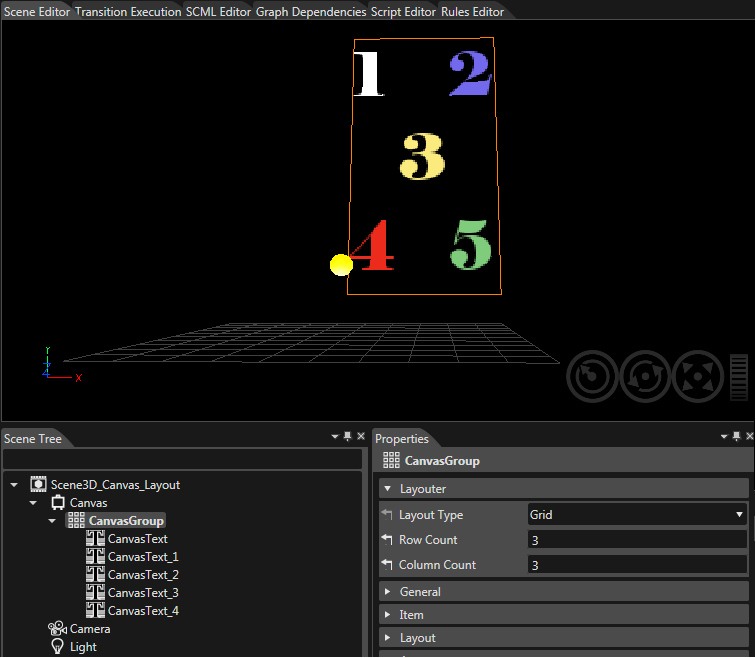The image size is (756, 658).
Task: Click reset arrow beside Layout Type
Action: [x=387, y=514]
